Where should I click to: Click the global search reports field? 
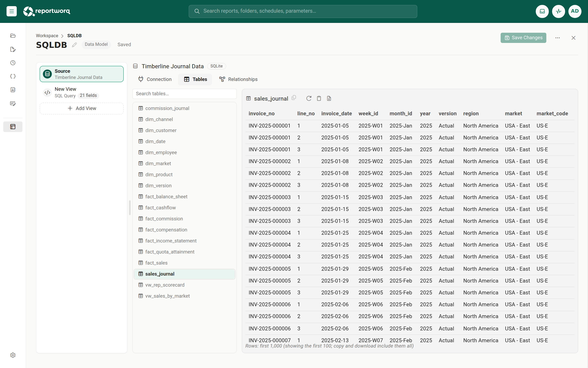pyautogui.click(x=303, y=11)
